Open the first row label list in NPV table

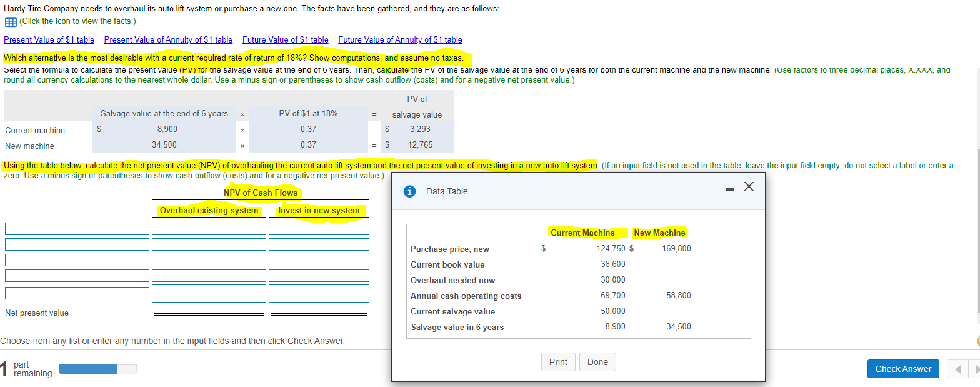coord(77,229)
